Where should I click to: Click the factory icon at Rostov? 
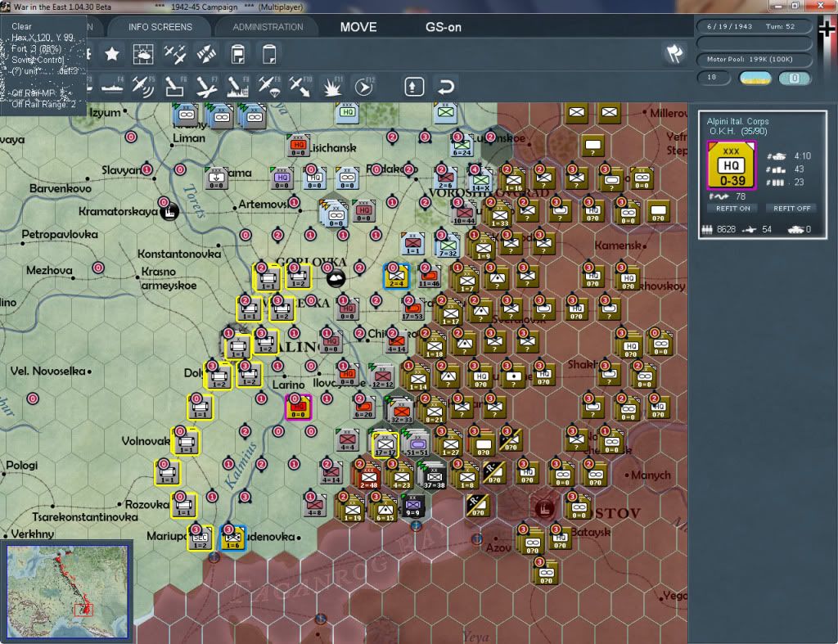543,508
